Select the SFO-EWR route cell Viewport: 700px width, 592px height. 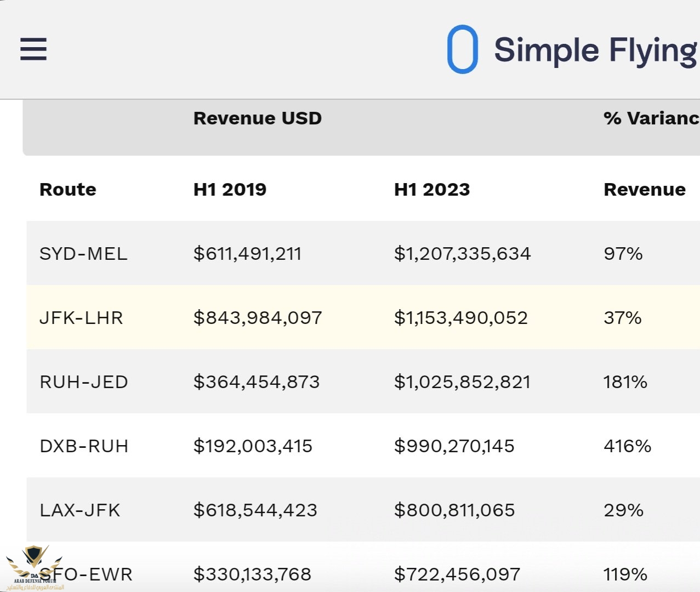click(x=86, y=574)
